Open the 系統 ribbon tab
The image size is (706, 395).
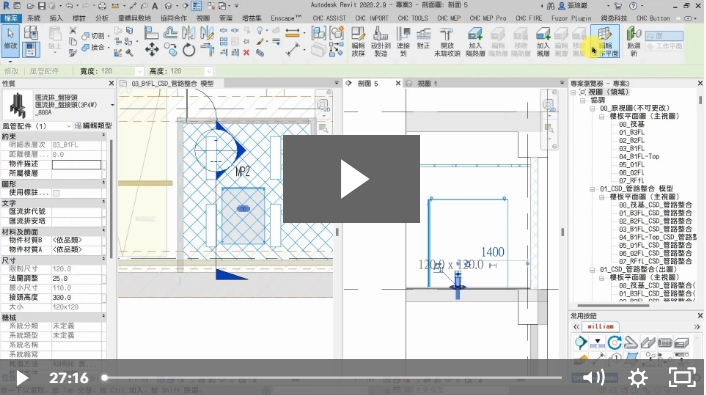pyautogui.click(x=34, y=18)
